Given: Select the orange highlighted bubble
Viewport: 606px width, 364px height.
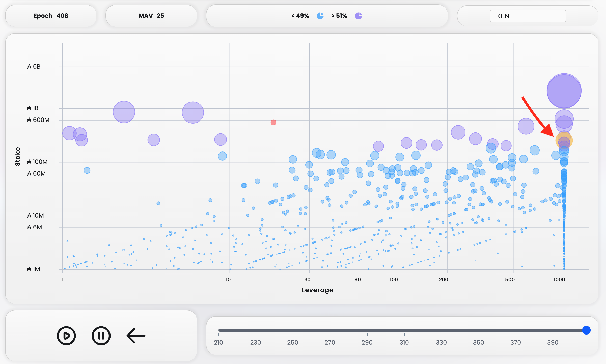Looking at the screenshot, I should coord(564,140).
